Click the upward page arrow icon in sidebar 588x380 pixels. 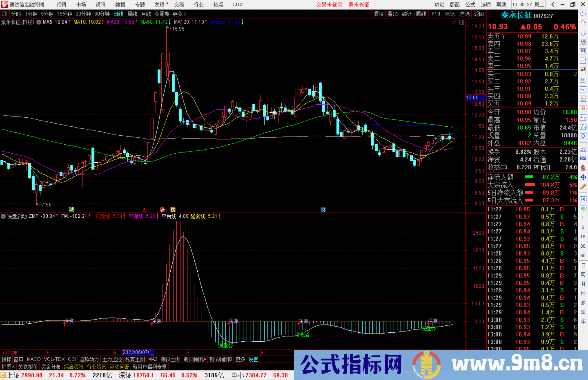(583, 24)
